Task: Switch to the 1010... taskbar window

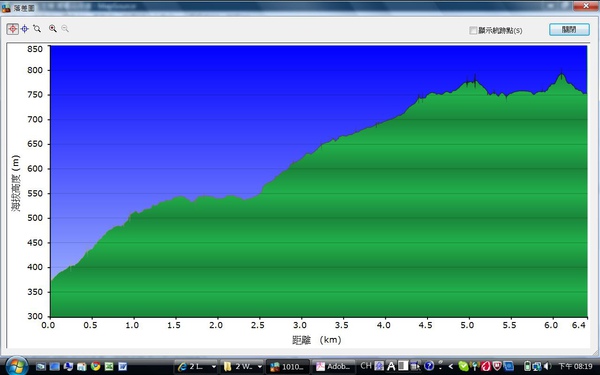Action: [x=287, y=367]
